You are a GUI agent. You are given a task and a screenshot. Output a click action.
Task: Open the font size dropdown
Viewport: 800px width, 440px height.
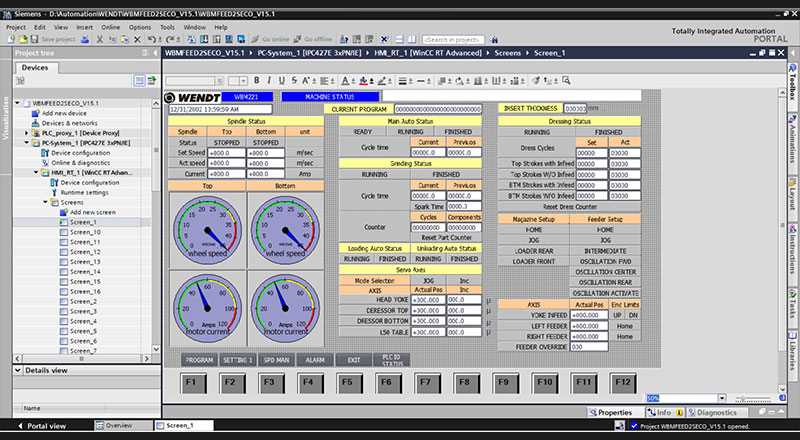(243, 81)
